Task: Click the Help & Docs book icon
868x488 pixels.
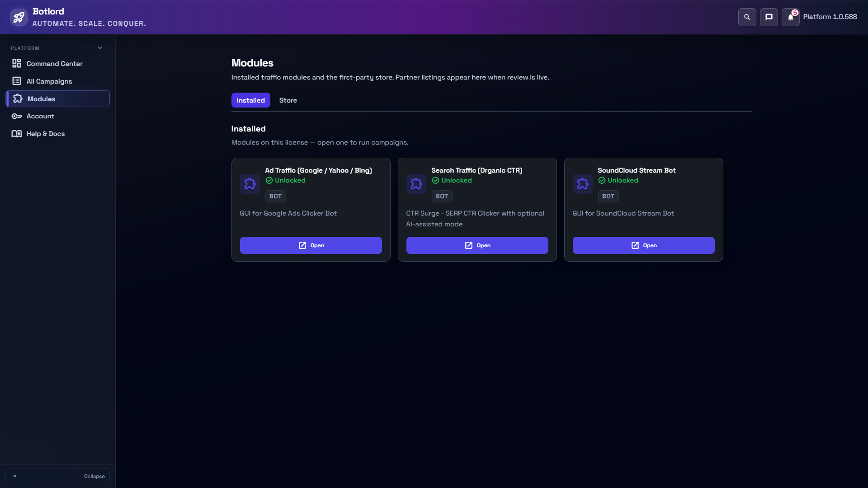Action: pos(17,134)
